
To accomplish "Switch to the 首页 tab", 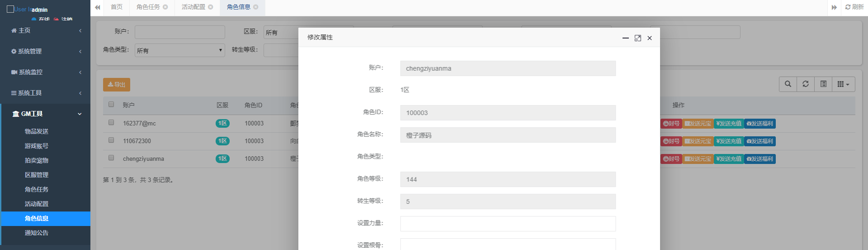I will (x=117, y=7).
